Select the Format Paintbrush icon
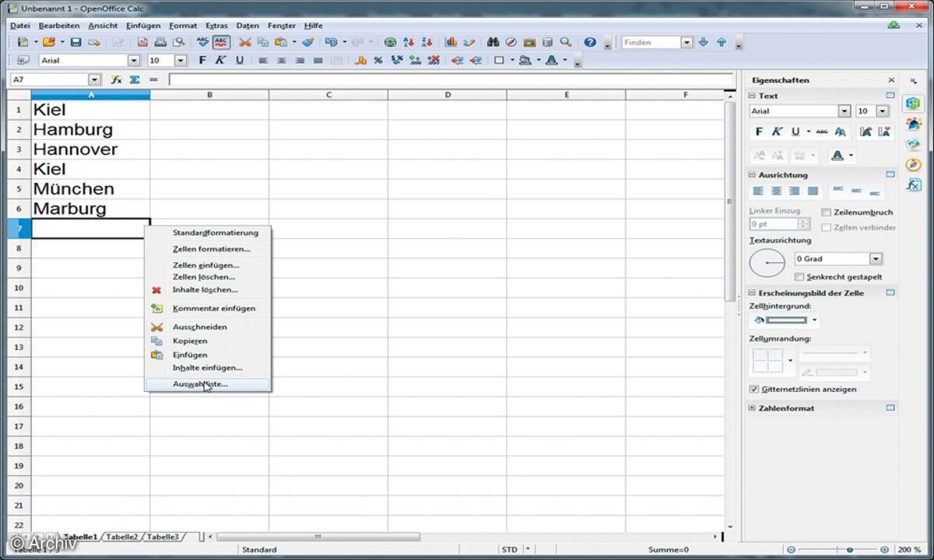The image size is (934, 560). (308, 42)
